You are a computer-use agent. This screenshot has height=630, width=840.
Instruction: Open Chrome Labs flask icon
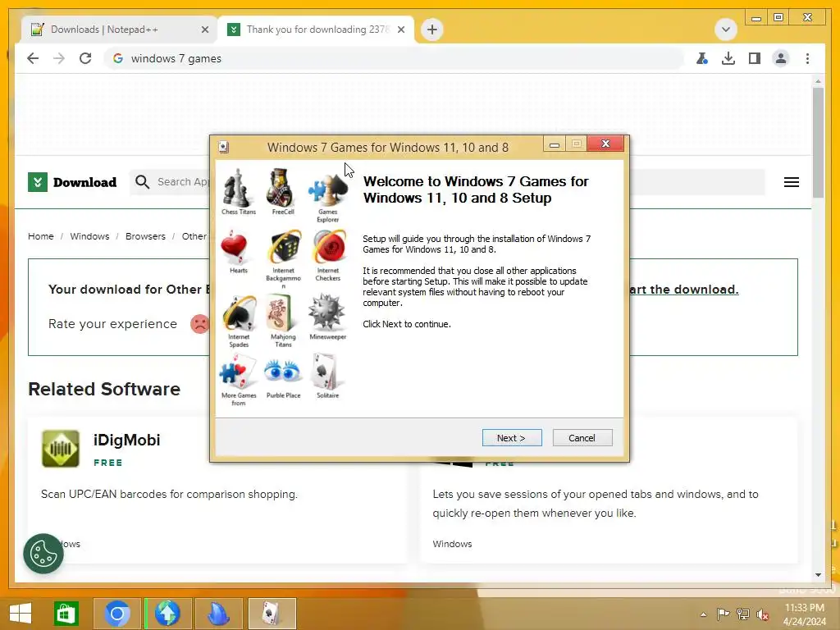(702, 58)
